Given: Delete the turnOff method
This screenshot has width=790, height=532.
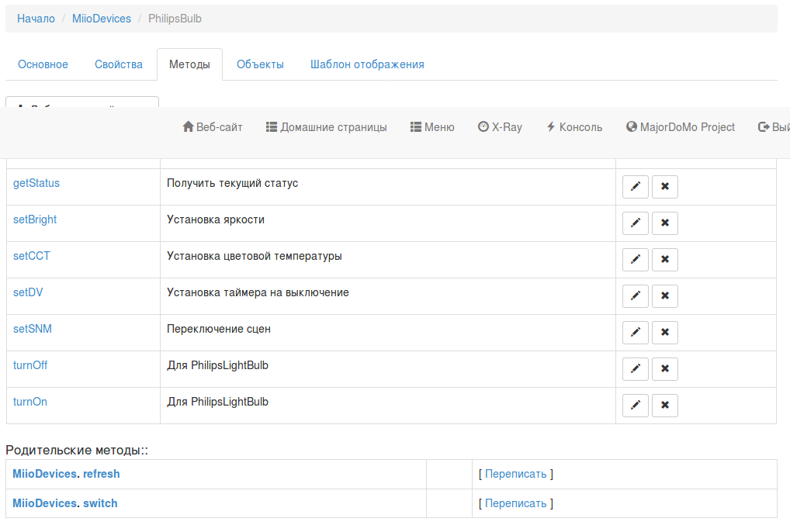Looking at the screenshot, I should 665,369.
